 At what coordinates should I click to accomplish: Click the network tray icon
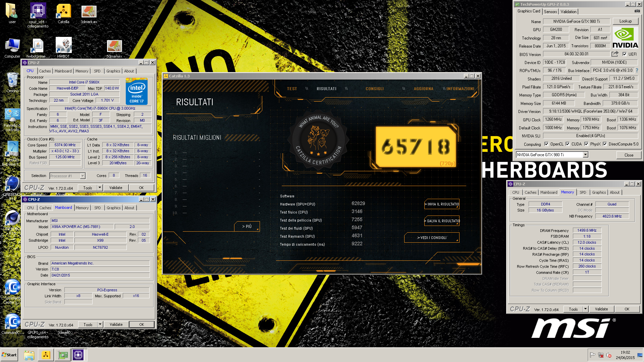[601, 355]
